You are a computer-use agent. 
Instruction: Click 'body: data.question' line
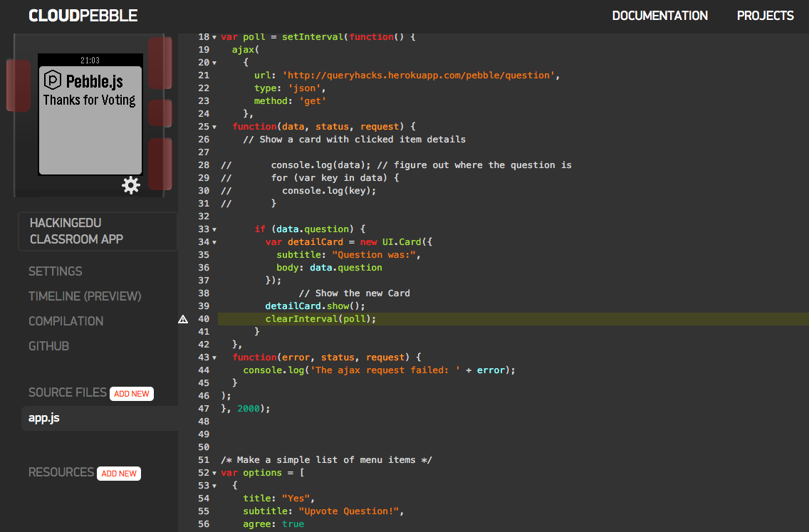click(x=329, y=268)
